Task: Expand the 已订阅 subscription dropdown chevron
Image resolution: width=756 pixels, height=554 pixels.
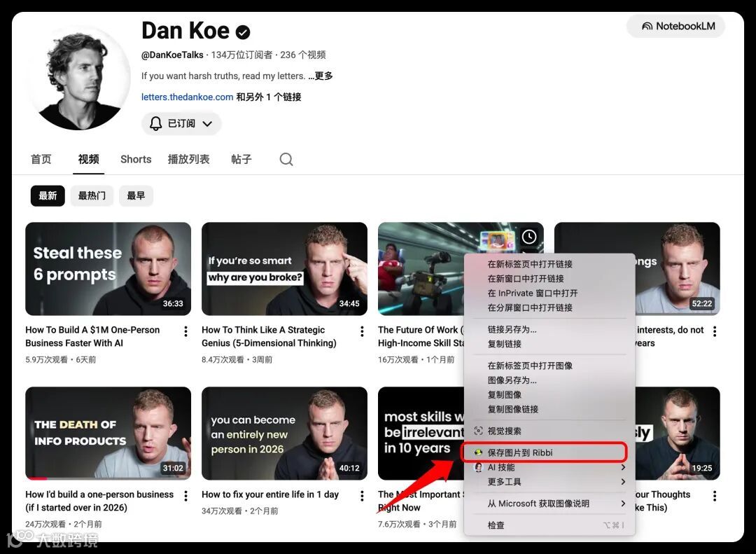Action: tap(207, 123)
